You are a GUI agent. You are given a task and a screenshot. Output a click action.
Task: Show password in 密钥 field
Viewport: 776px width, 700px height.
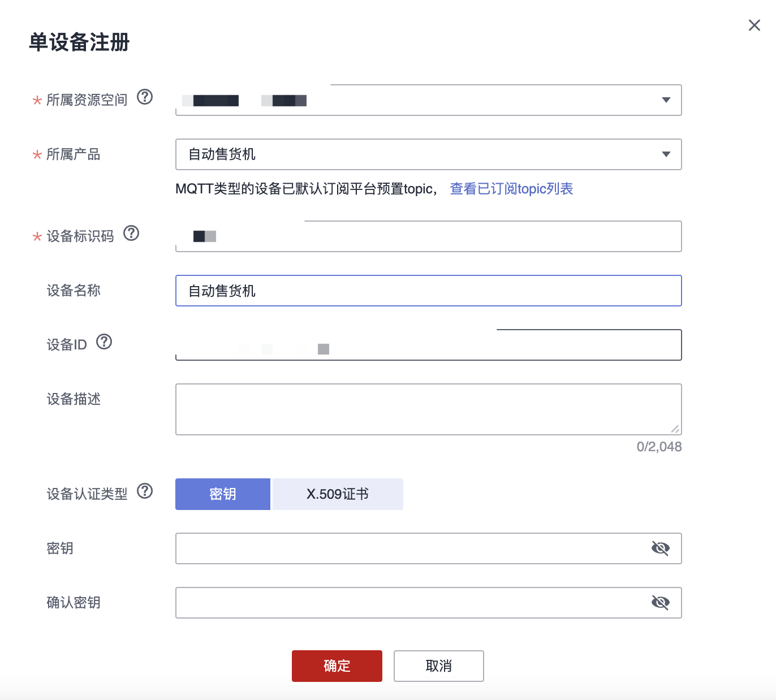coord(660,548)
